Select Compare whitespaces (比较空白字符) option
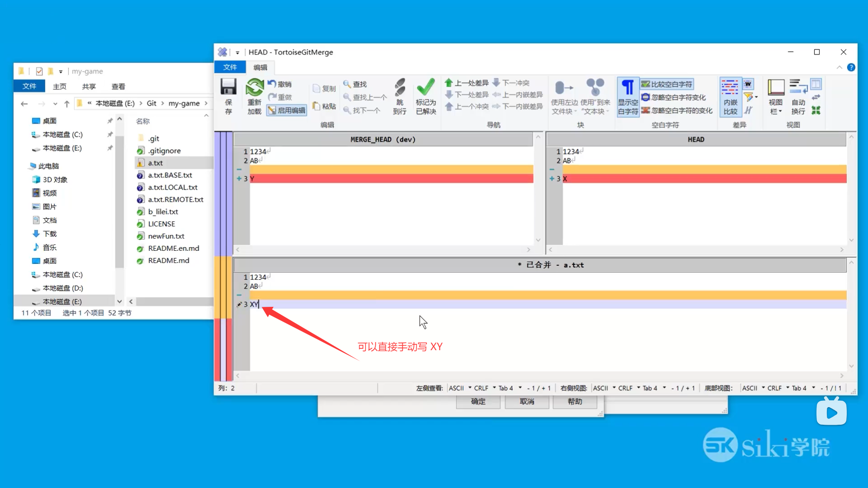 coord(667,84)
